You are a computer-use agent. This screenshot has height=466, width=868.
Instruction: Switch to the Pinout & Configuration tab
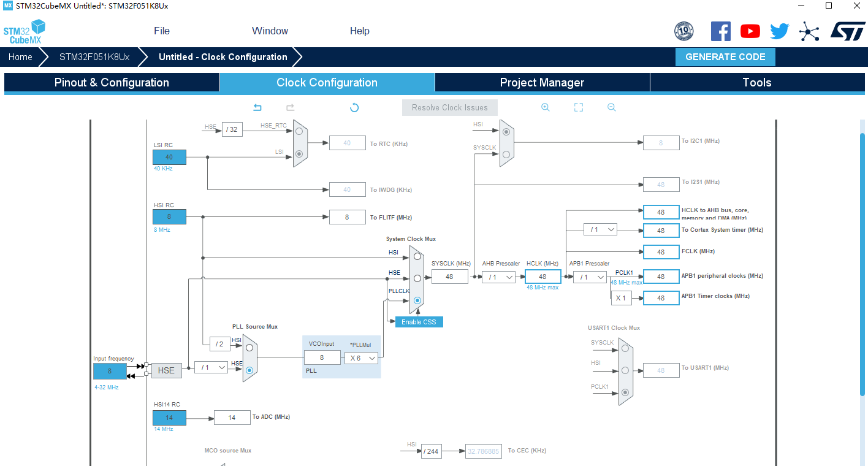(x=112, y=83)
